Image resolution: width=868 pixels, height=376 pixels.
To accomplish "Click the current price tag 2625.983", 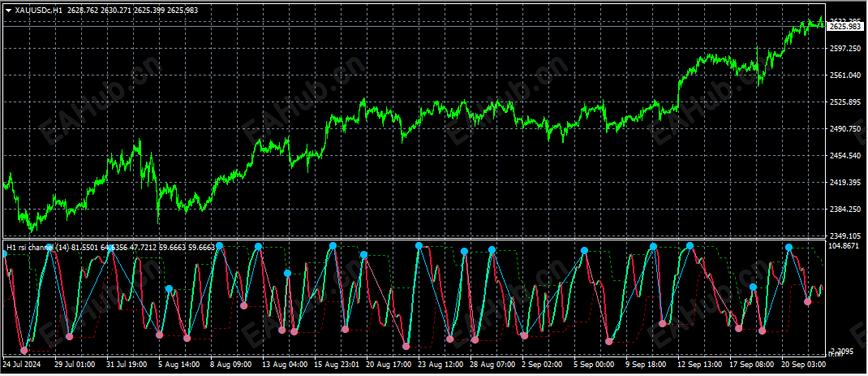I will coord(846,27).
